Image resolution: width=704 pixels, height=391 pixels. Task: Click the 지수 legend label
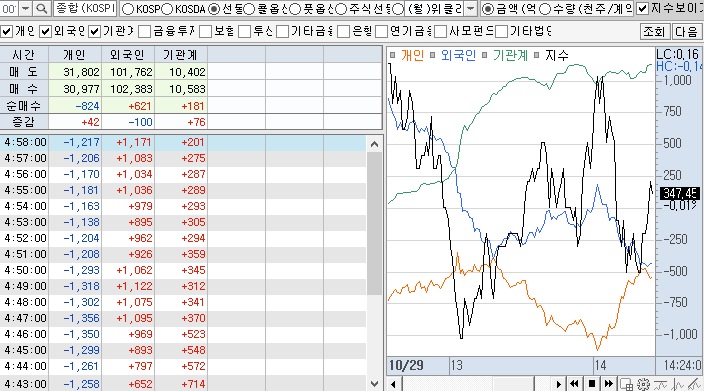click(557, 55)
